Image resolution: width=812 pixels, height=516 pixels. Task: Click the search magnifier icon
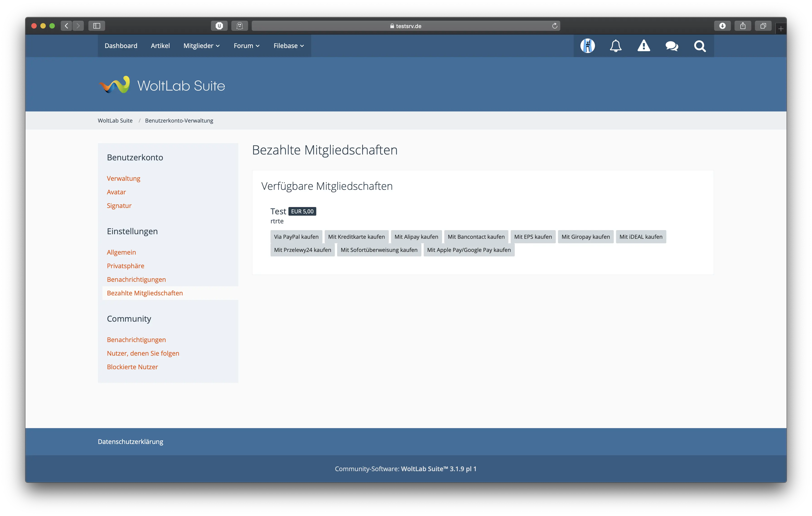point(700,46)
